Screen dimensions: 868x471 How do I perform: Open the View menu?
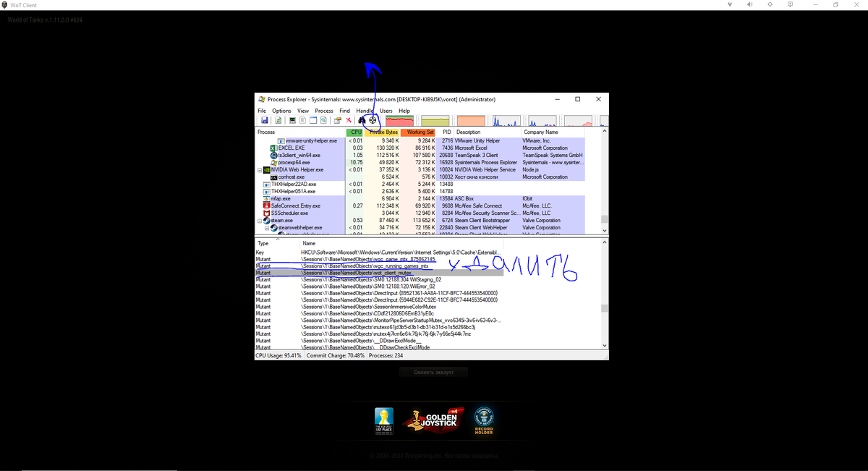(303, 111)
